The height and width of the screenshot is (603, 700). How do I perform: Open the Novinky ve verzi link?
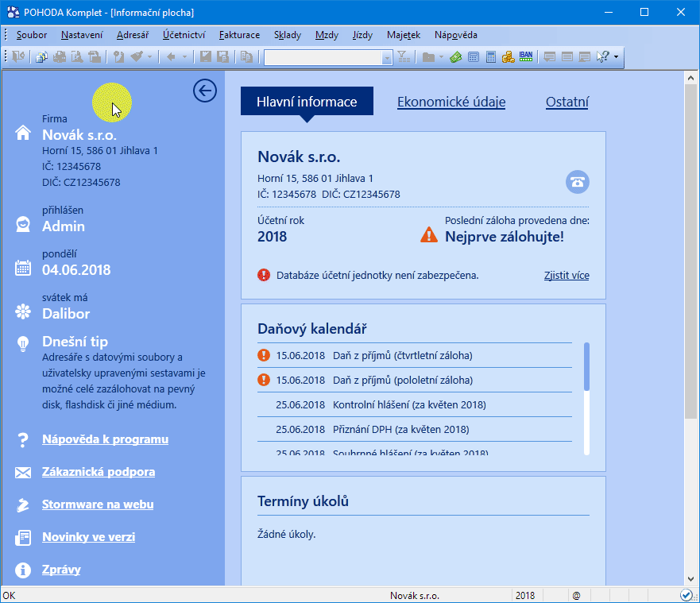89,537
